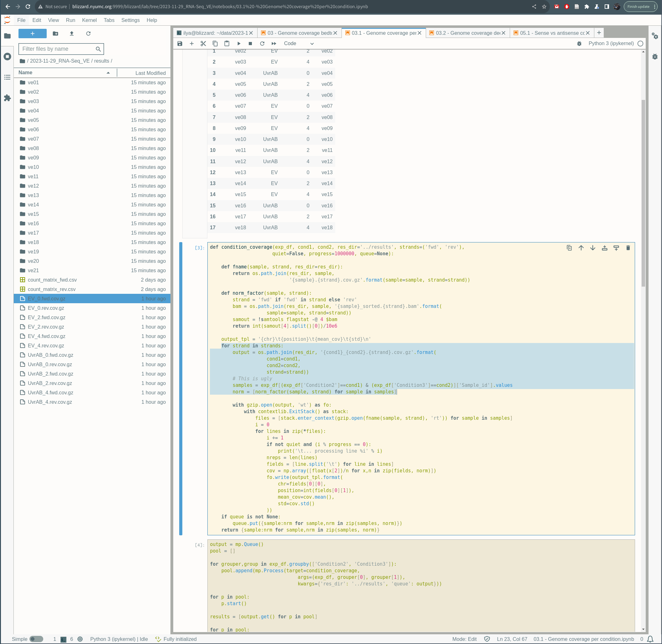Click the copy cell icon in cell output
Viewport: 662px width, 644px height.
569,247
